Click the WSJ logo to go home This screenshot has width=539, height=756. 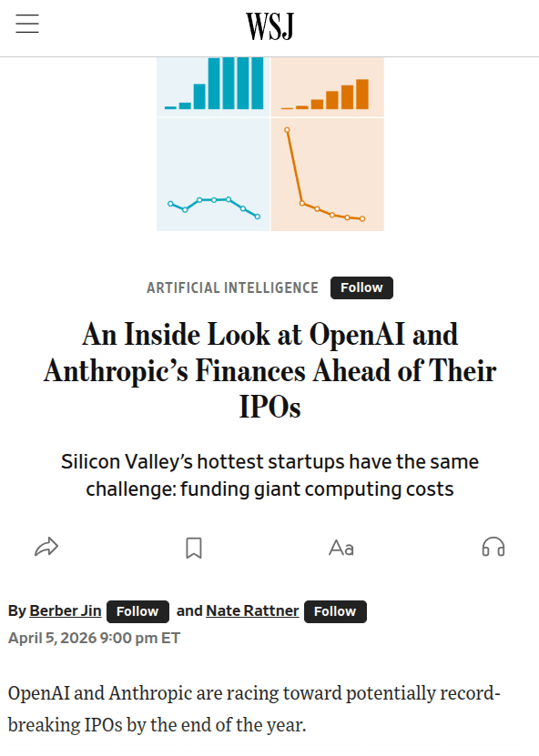tap(269, 26)
